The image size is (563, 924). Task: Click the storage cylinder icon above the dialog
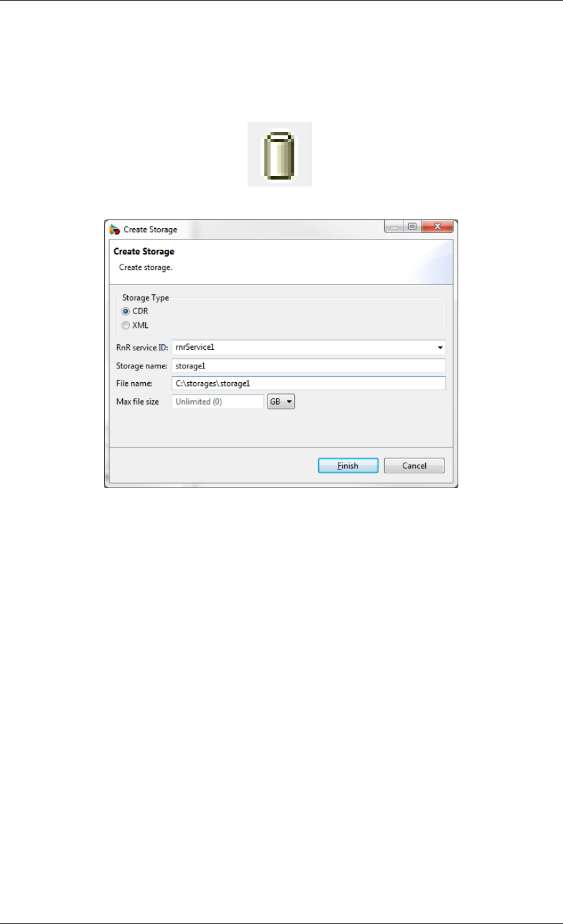point(279,155)
